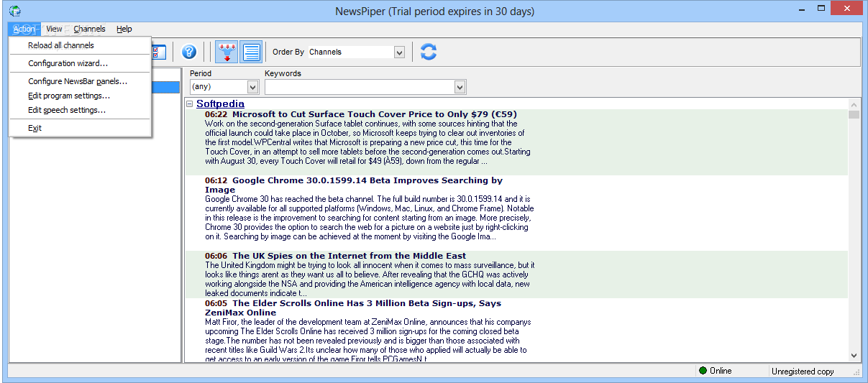The width and height of the screenshot is (868, 383).
Task: Choose Edit speech settings...
Action: [80, 110]
